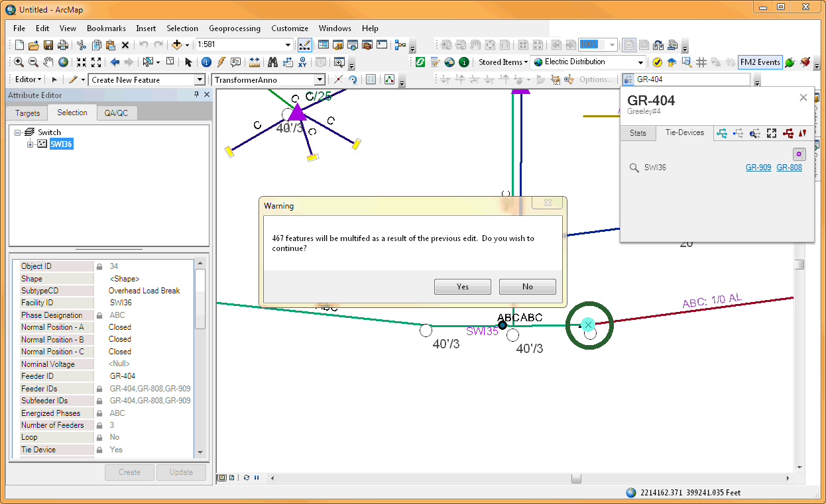Image resolution: width=826 pixels, height=504 pixels.
Task: Select the Zoom In tool
Action: click(x=19, y=62)
